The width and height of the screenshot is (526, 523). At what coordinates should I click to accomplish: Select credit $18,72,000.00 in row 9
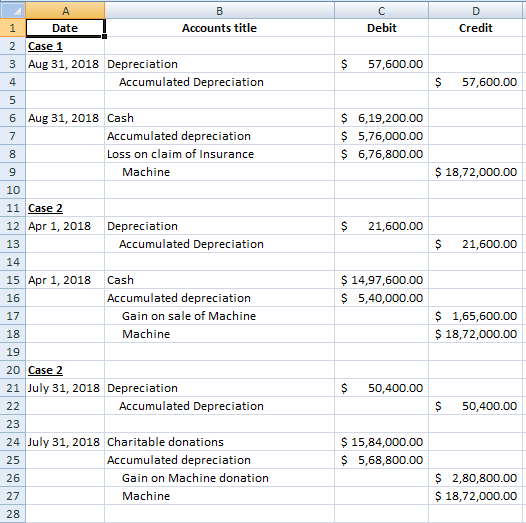[x=475, y=172]
